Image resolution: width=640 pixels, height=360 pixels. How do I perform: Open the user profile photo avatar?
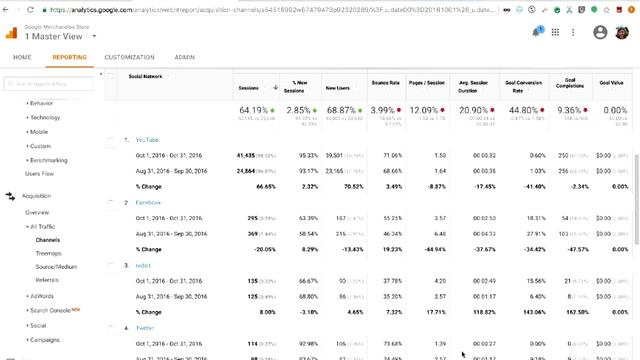tap(622, 32)
